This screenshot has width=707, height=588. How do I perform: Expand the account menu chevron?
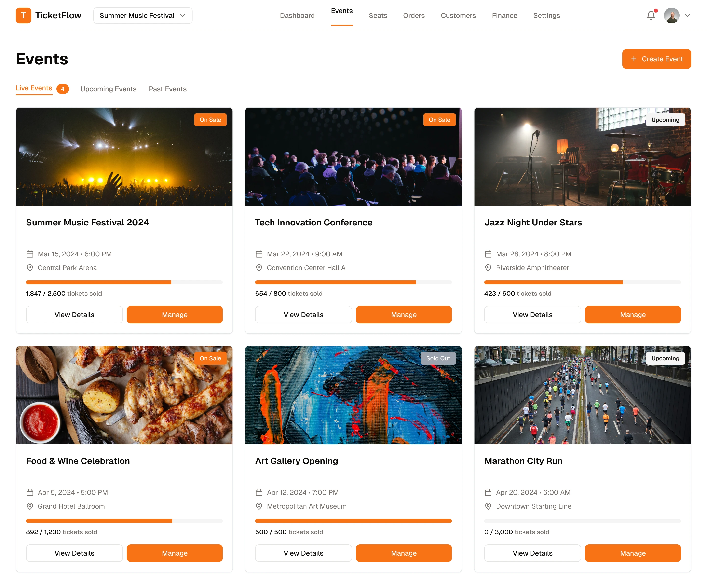point(687,15)
